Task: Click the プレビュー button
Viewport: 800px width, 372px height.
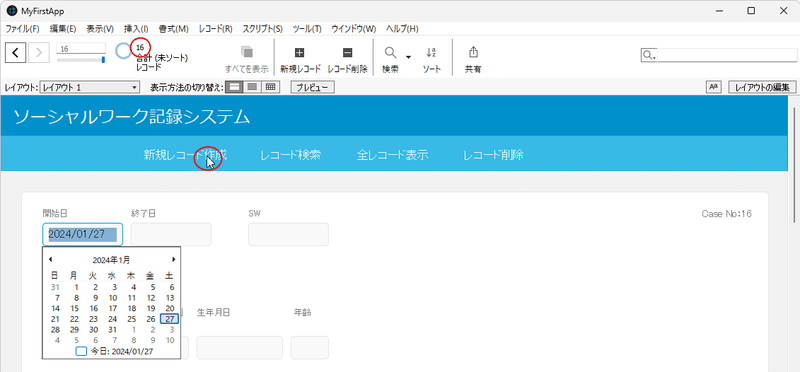Action: (x=313, y=88)
